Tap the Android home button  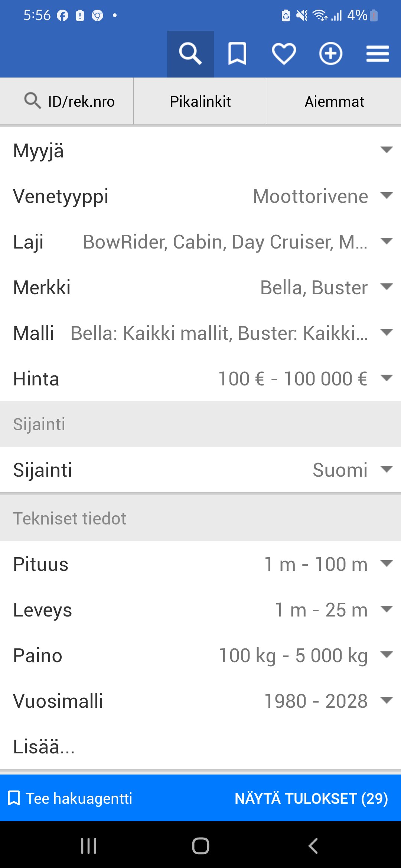click(x=200, y=846)
